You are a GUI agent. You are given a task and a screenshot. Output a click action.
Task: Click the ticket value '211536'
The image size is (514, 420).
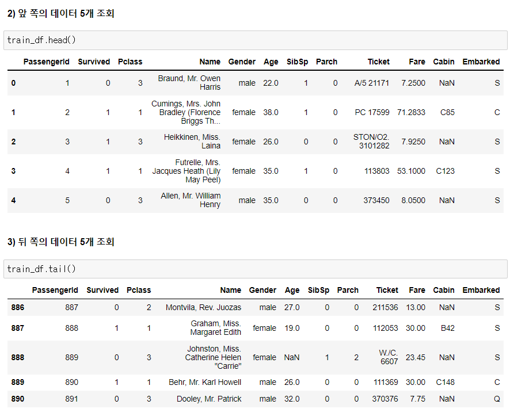coord(385,307)
